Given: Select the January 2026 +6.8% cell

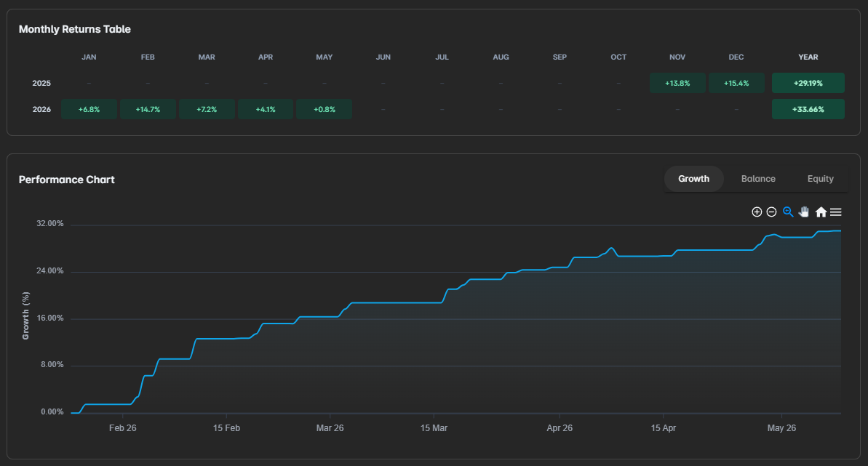Looking at the screenshot, I should (89, 109).
